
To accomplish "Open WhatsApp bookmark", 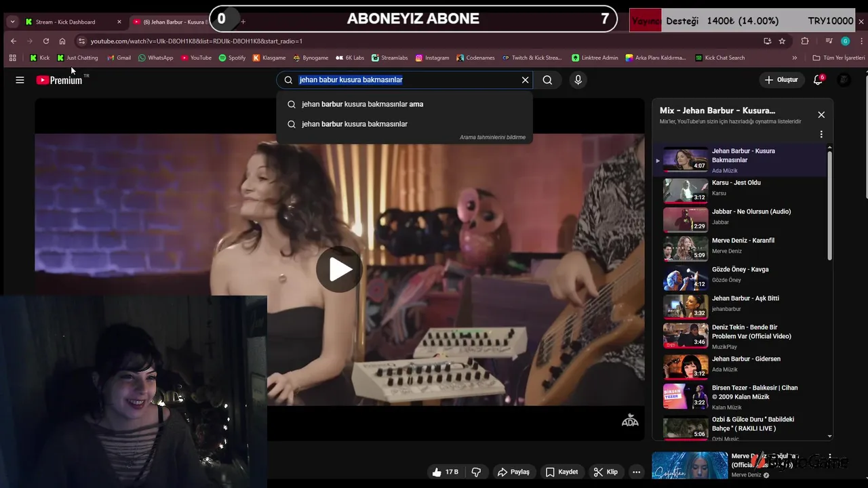I will click(x=155, y=58).
